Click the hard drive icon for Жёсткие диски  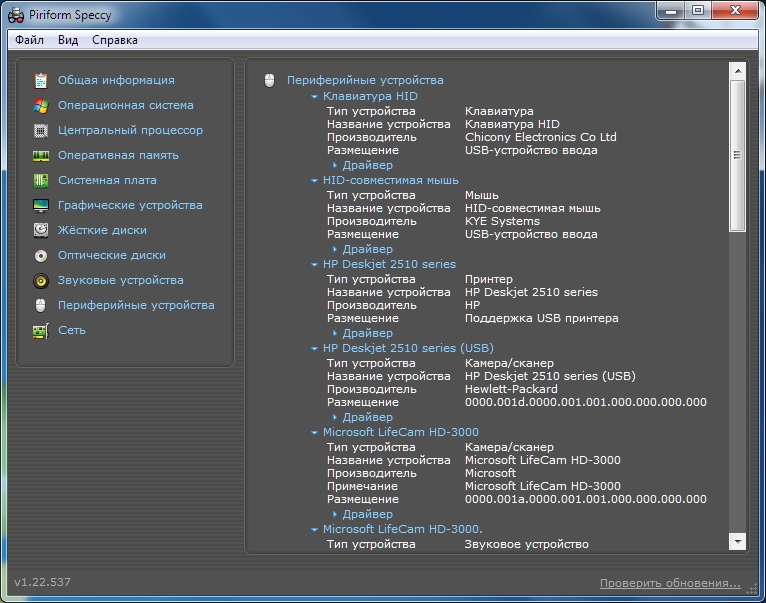[x=41, y=230]
